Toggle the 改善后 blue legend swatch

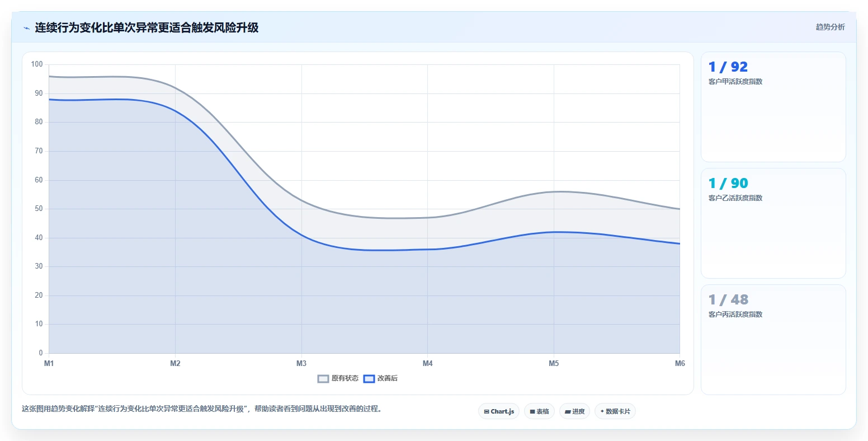click(x=369, y=379)
